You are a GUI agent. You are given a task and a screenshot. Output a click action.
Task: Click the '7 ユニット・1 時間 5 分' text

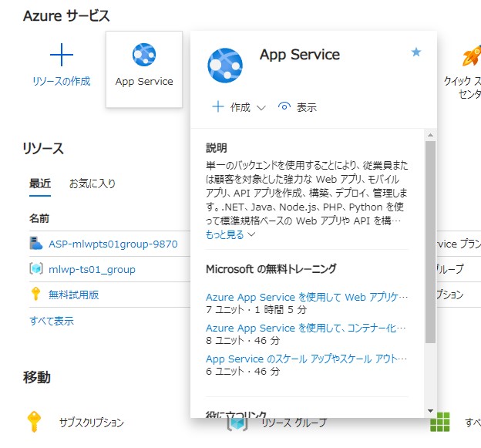pos(257,310)
